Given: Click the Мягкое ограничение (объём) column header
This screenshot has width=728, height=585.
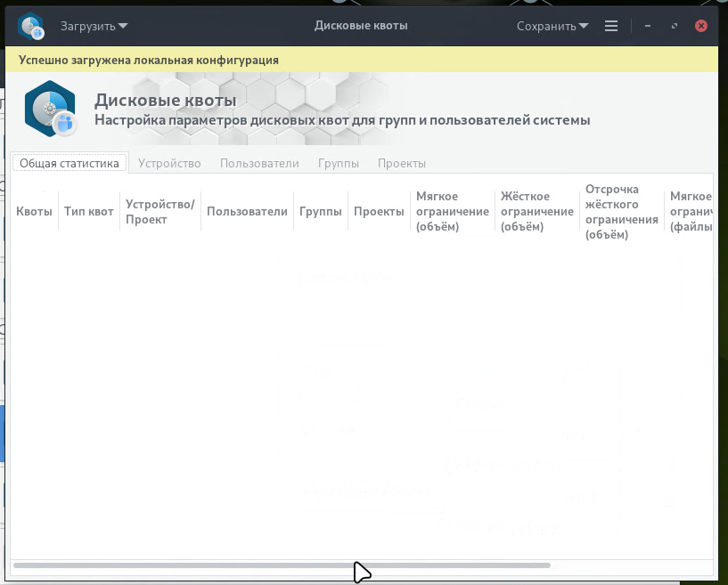Looking at the screenshot, I should tap(452, 212).
